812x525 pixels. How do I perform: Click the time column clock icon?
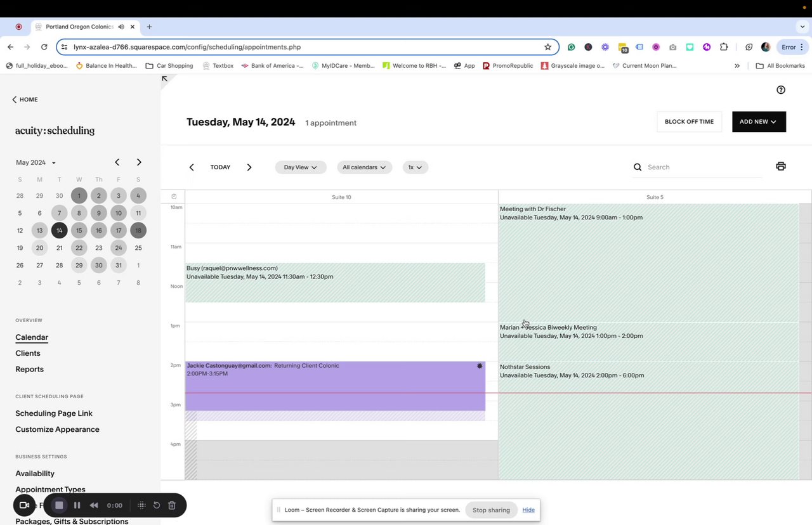coord(174,197)
